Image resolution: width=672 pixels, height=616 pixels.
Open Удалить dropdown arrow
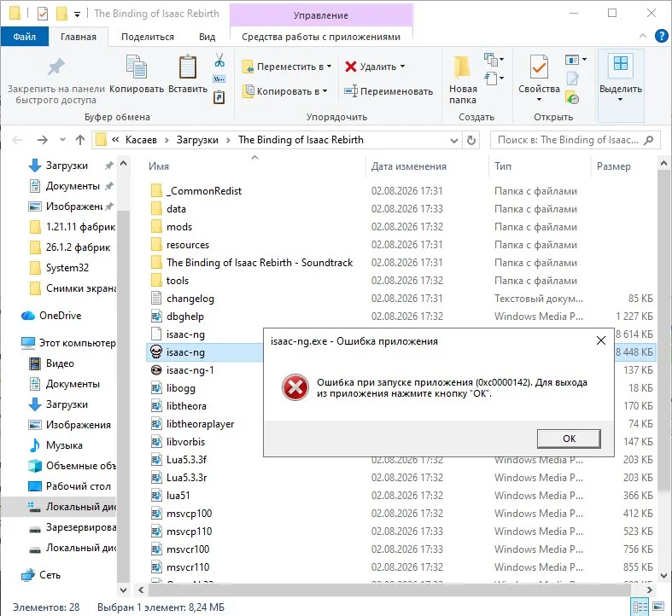coord(402,67)
